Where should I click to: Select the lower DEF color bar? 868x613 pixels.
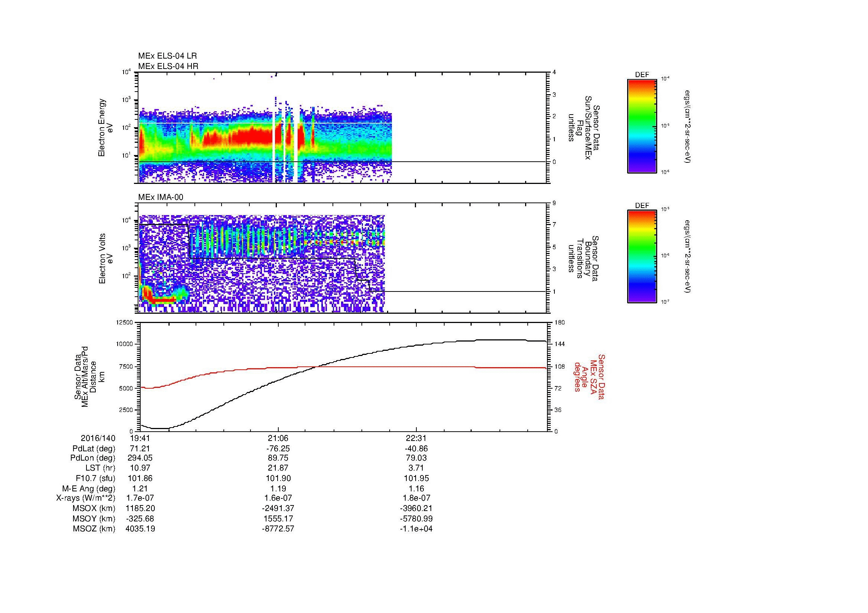(642, 257)
